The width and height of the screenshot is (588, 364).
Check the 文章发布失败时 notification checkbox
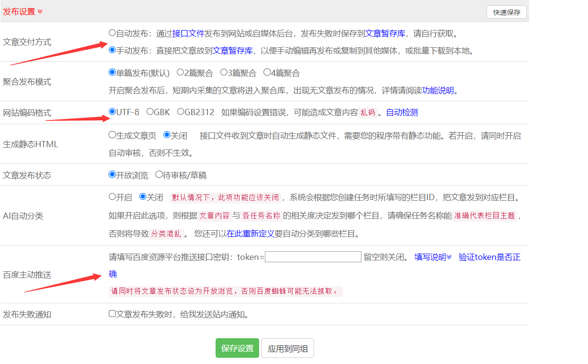point(112,314)
